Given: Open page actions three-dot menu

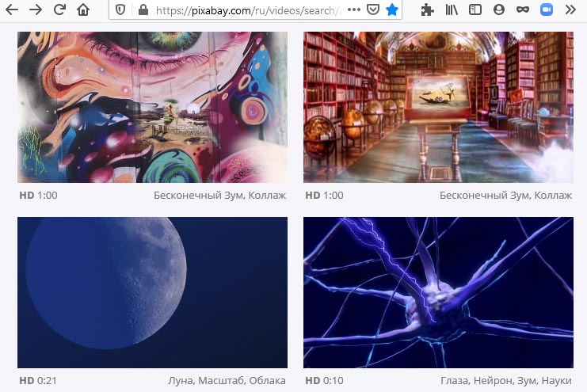Looking at the screenshot, I should [354, 10].
